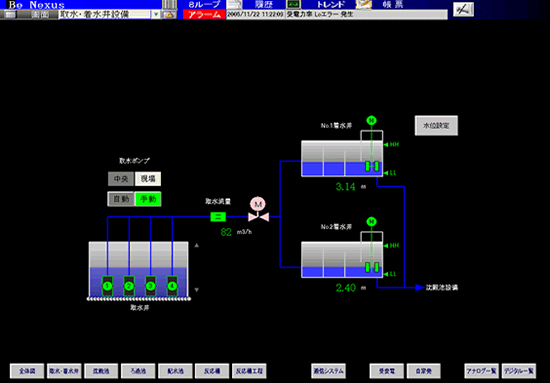Set intake pump to 手動 mode
Screen dimensions: 550x383
click(x=148, y=199)
